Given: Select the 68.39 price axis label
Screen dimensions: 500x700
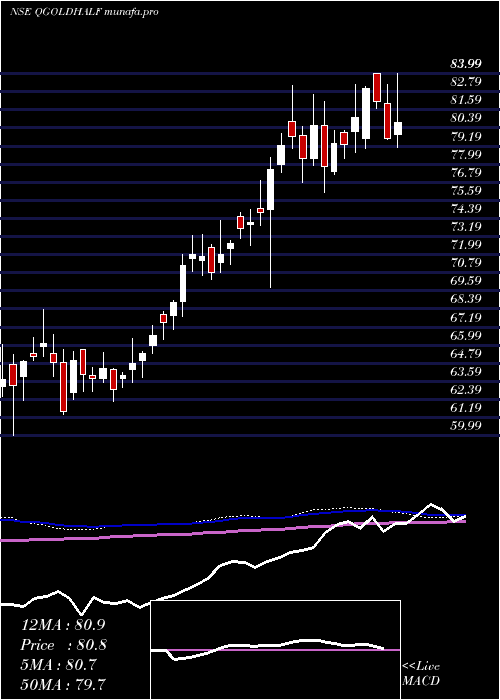Looking at the screenshot, I should (x=466, y=299).
